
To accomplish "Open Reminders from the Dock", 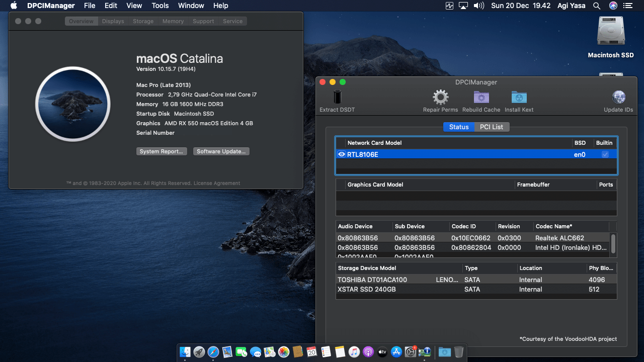I will click(x=326, y=352).
